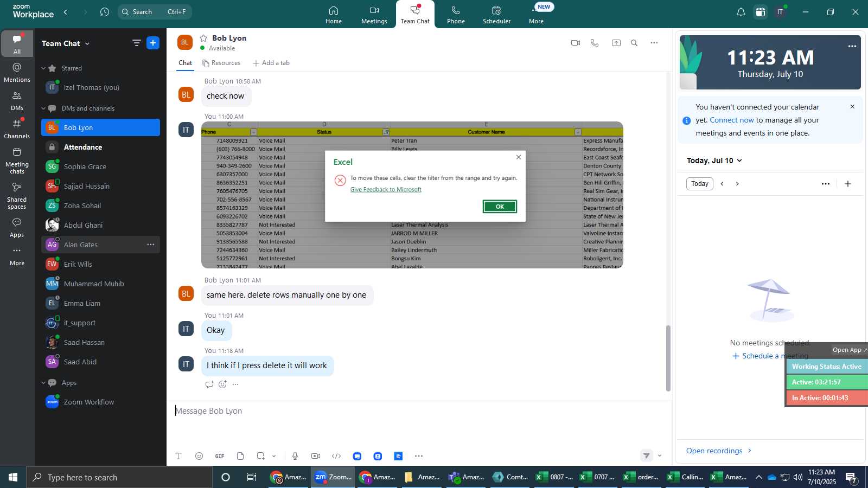Viewport: 868px width, 488px height.
Task: Open send options dropdown arrow
Action: tap(660, 455)
